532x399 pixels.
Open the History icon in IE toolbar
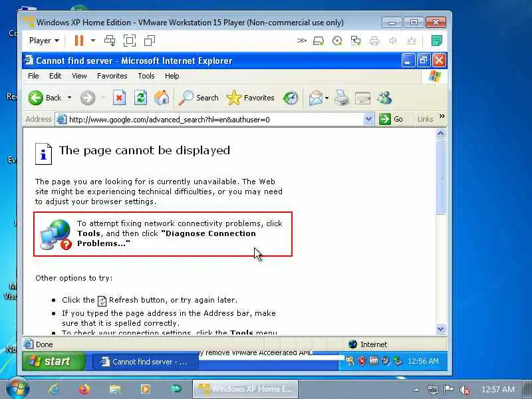(x=291, y=98)
